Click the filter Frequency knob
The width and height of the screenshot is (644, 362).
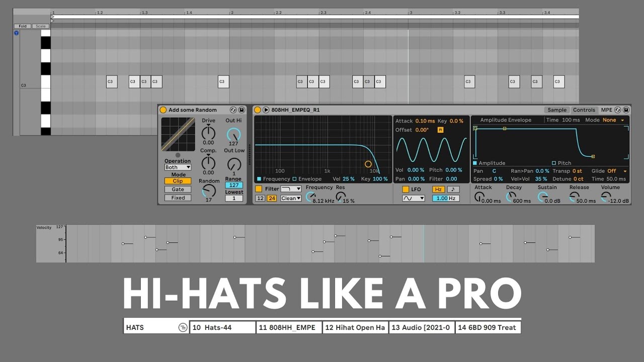pos(310,197)
